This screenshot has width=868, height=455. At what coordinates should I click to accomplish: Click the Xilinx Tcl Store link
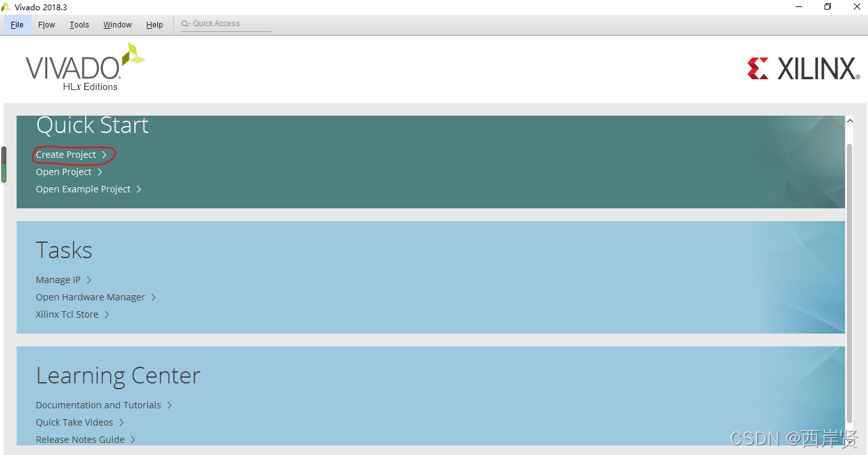67,314
